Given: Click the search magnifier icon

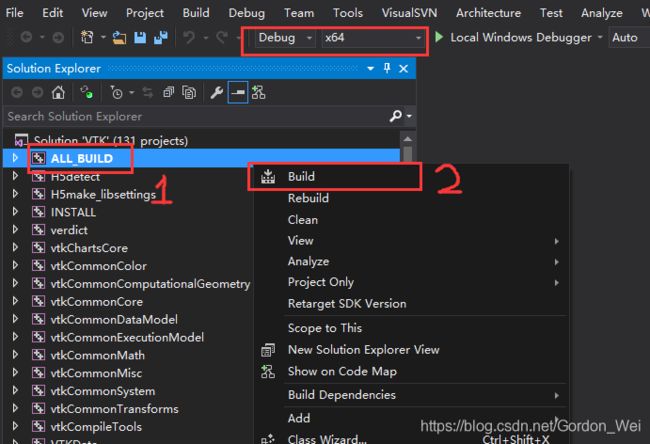Looking at the screenshot, I should pos(395,116).
